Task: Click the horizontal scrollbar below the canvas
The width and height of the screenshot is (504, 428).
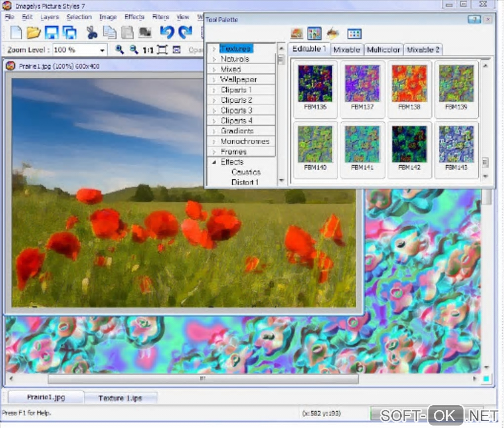Action: coord(203,379)
